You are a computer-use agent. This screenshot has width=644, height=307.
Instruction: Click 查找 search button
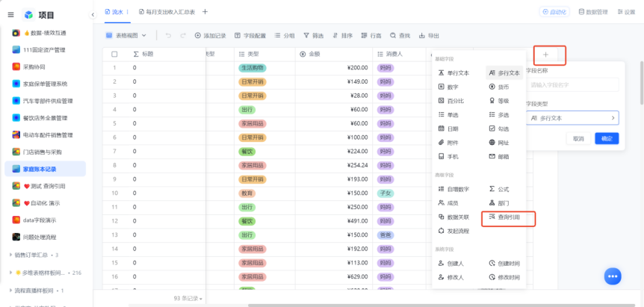point(400,36)
